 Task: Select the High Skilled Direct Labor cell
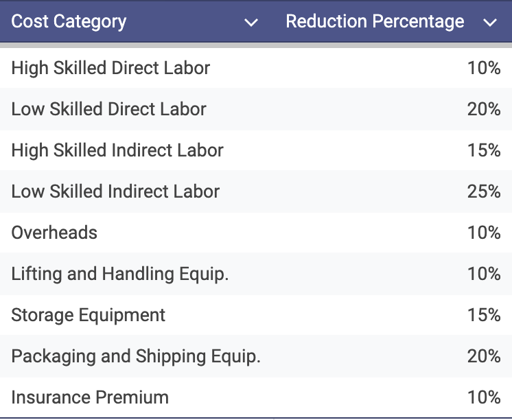coord(110,68)
